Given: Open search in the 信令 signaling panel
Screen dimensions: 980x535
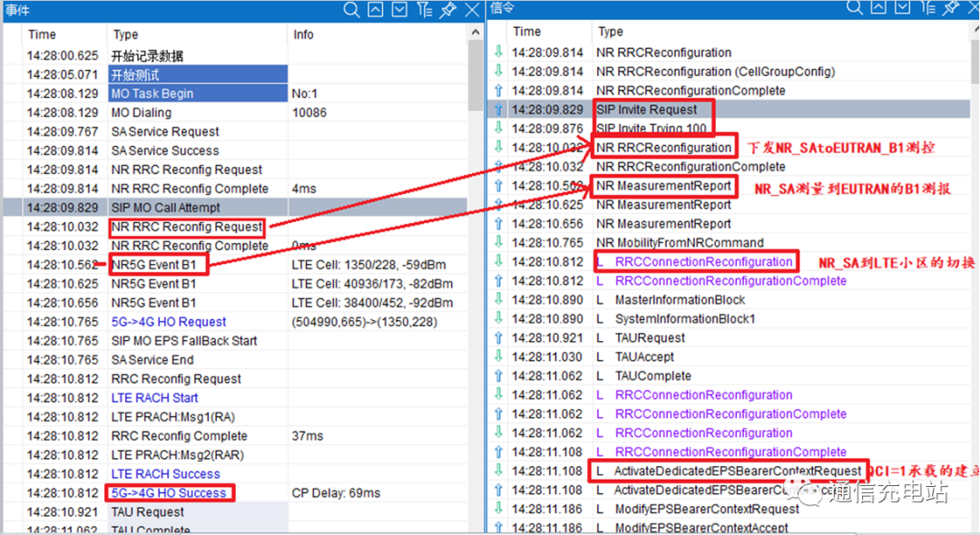Looking at the screenshot, I should tap(855, 7).
